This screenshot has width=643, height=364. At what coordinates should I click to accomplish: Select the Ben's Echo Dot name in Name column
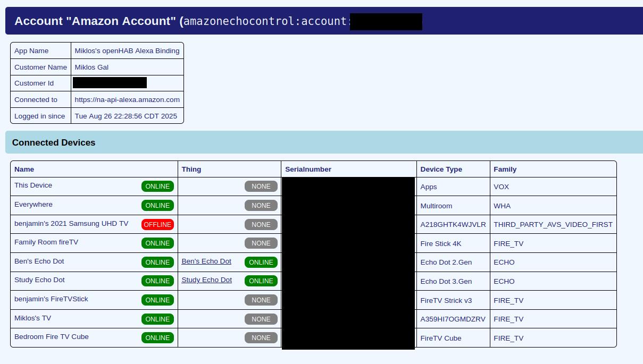point(39,261)
